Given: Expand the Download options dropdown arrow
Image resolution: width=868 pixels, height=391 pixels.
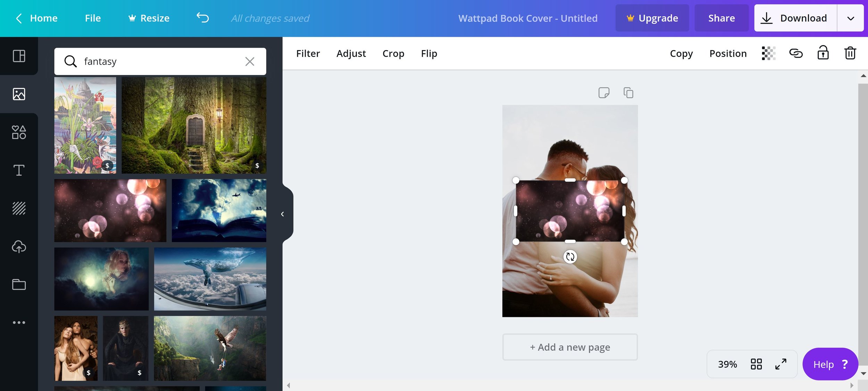Looking at the screenshot, I should tap(850, 18).
